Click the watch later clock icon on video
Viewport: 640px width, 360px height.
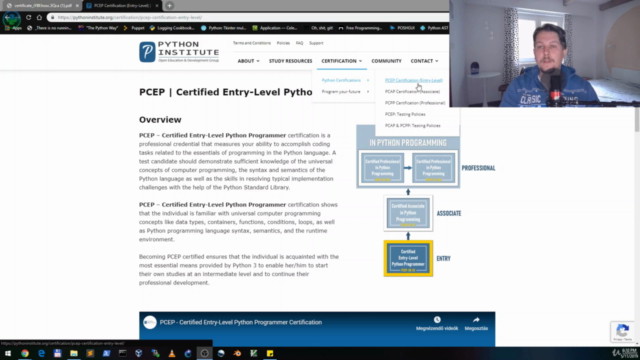point(437,320)
